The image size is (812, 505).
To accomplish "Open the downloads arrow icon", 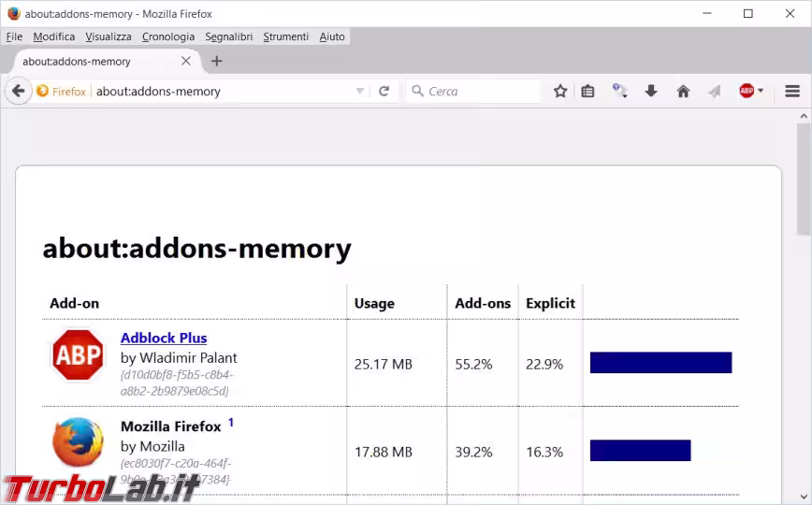I will point(651,91).
